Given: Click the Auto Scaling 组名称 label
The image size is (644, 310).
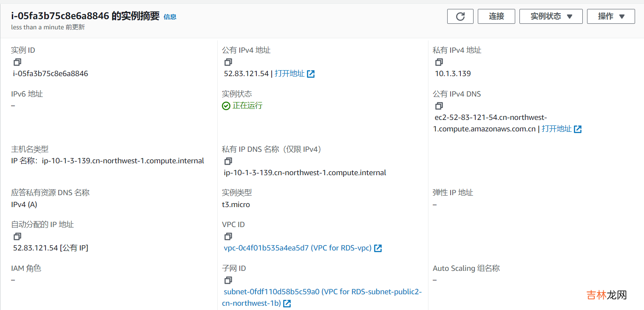Looking at the screenshot, I should [x=466, y=268].
